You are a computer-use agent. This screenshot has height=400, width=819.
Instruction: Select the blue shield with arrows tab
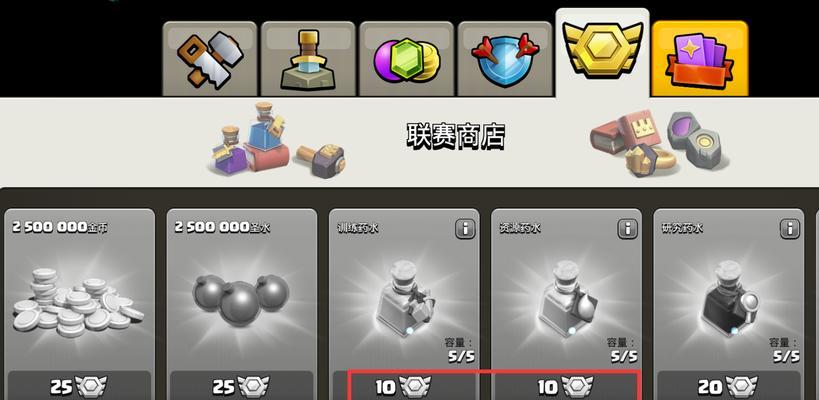click(505, 58)
